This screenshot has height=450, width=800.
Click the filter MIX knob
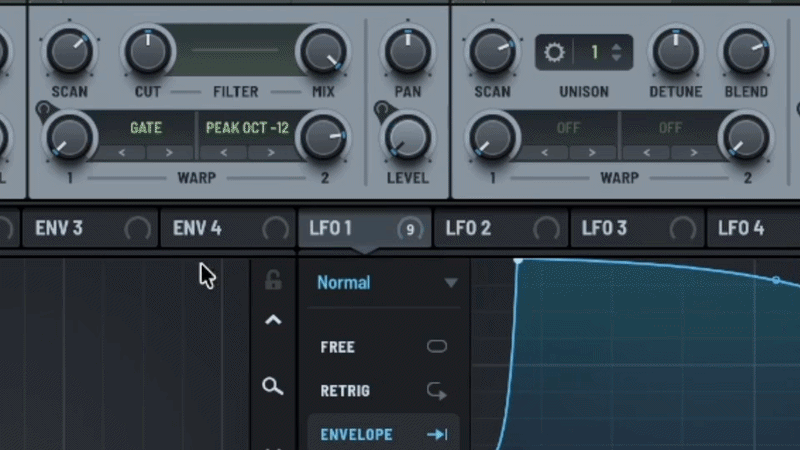pos(323,52)
